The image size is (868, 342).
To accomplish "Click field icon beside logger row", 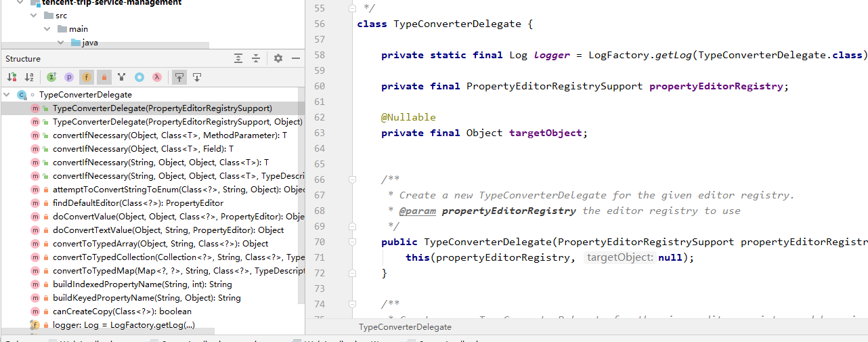I will 35,325.
